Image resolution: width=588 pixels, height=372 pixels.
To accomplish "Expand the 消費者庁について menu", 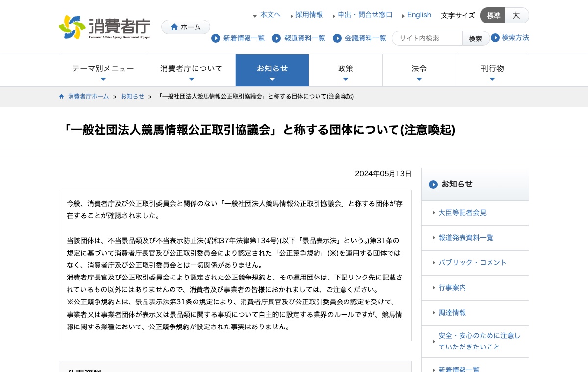I will (x=191, y=70).
